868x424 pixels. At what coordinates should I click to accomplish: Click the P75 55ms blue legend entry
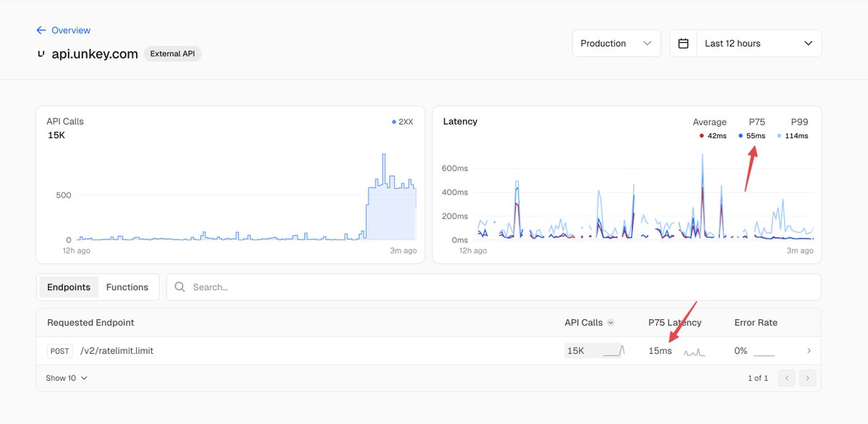pos(752,136)
